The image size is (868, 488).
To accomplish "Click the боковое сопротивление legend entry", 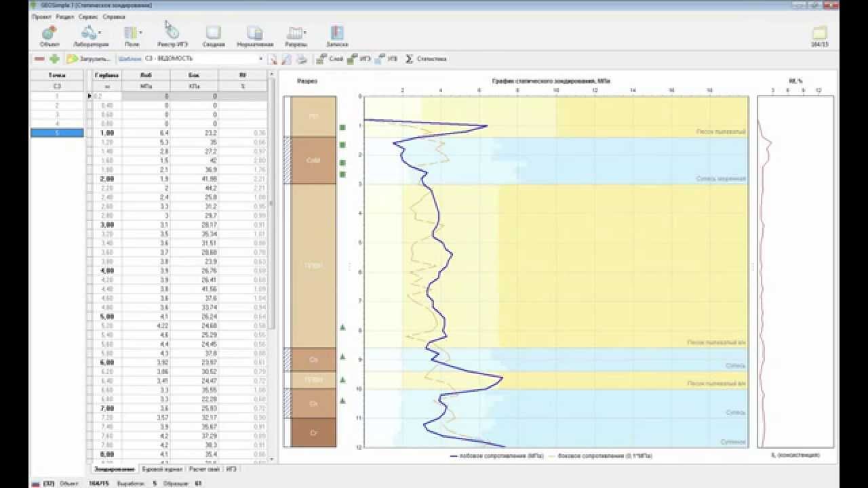I will 600,456.
